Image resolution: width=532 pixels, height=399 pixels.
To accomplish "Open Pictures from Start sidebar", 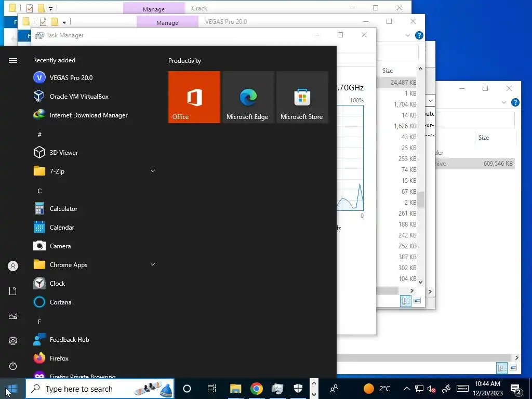I will coord(13,316).
